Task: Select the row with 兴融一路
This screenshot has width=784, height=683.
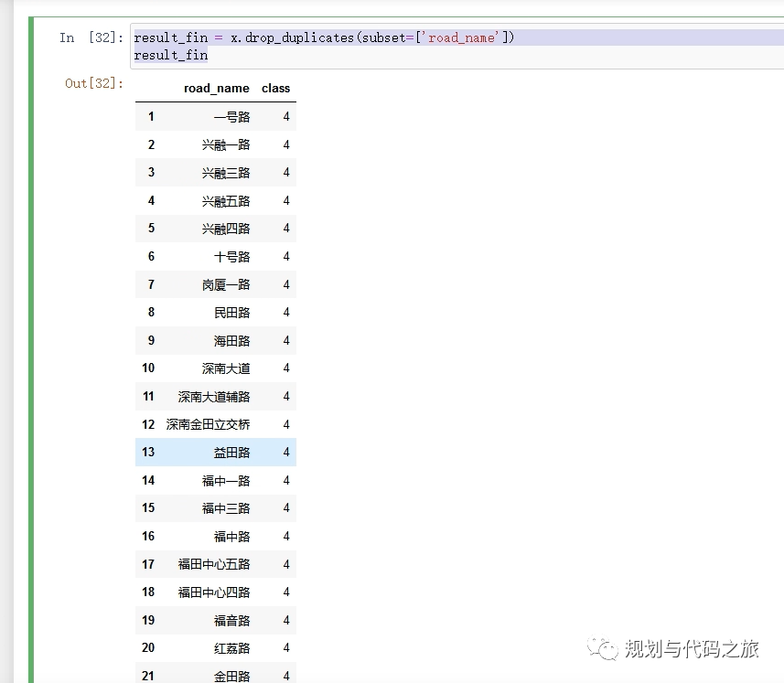Action: tap(216, 144)
